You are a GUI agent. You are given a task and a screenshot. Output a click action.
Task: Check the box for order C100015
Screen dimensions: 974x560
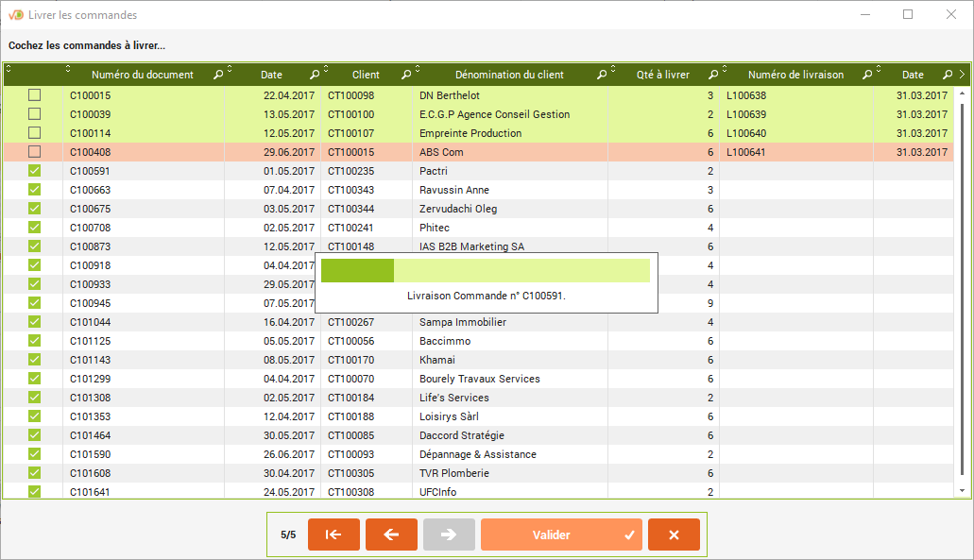coord(35,95)
